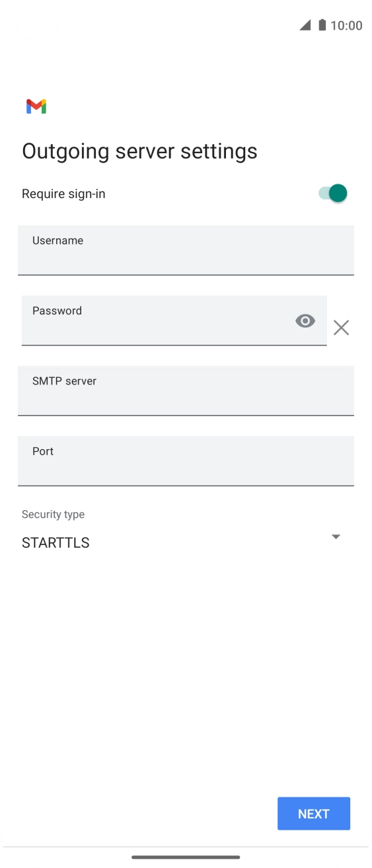
Task: Continue with the NEXT button
Action: (314, 814)
